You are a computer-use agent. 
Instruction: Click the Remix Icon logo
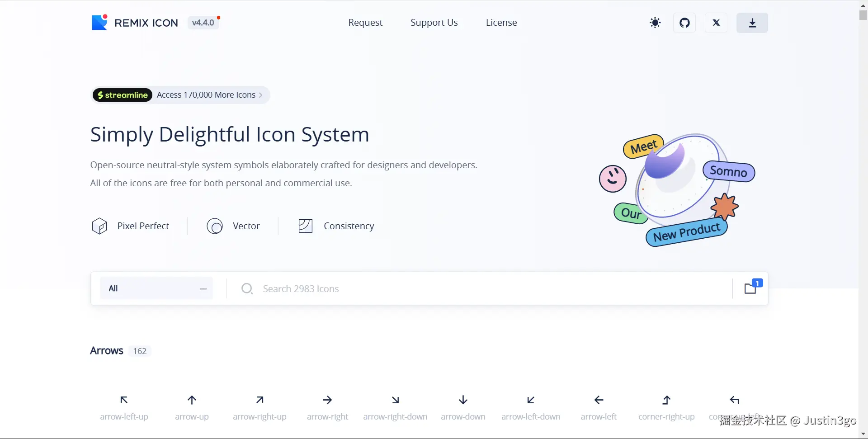tap(99, 22)
